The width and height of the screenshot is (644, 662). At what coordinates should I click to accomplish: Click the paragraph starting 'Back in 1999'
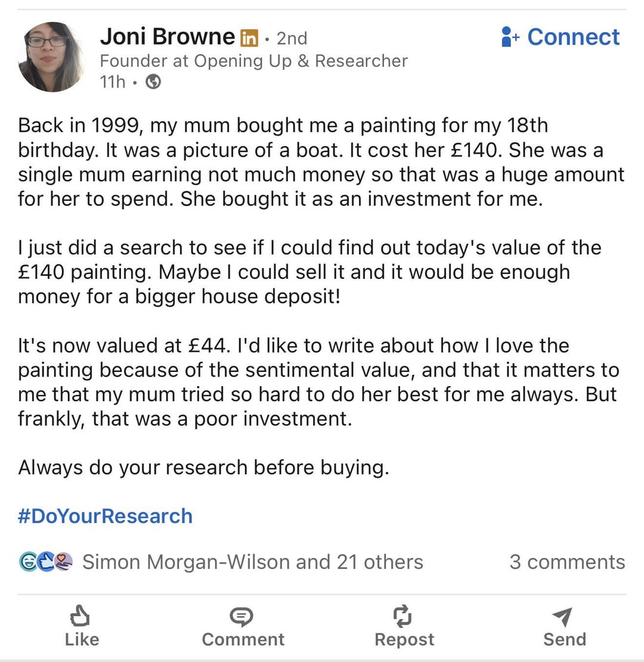pyautogui.click(x=321, y=162)
